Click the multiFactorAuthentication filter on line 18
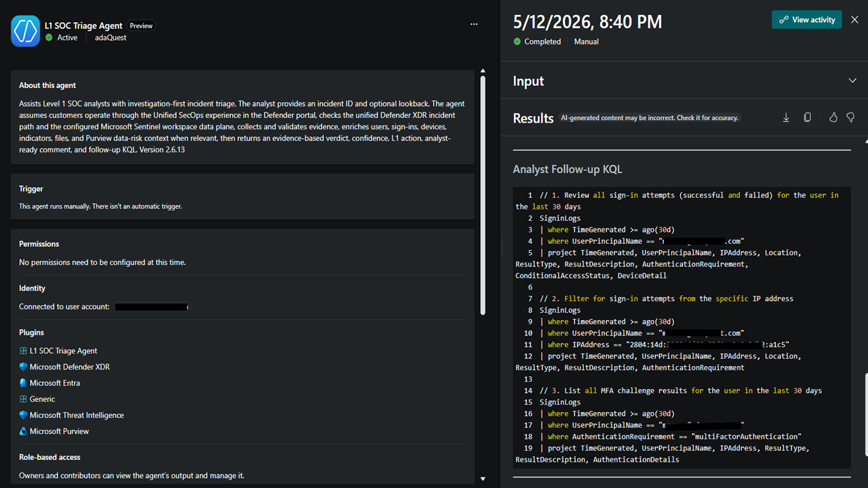The image size is (868, 488). 671,436
